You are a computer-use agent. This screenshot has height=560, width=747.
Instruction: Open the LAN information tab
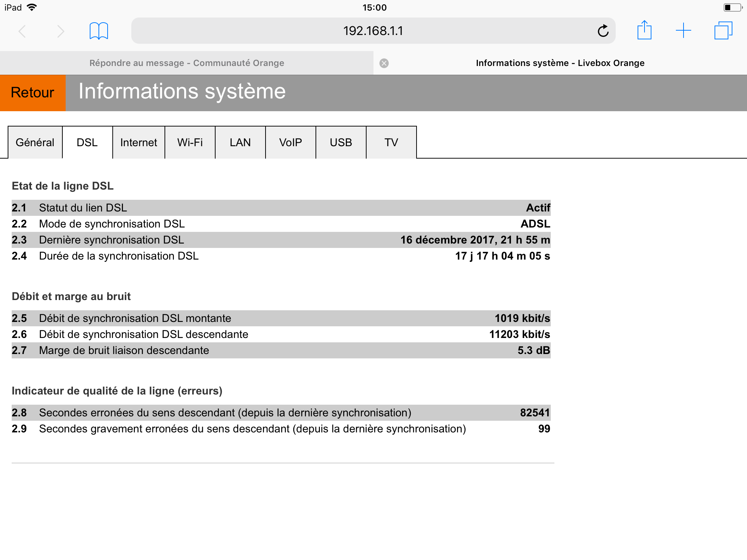(x=240, y=143)
